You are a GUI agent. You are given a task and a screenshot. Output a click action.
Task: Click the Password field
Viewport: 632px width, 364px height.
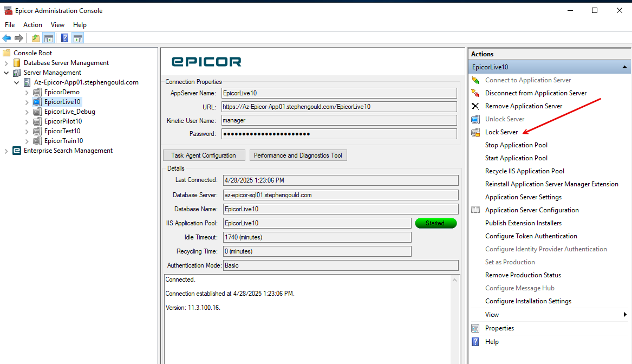[339, 134]
